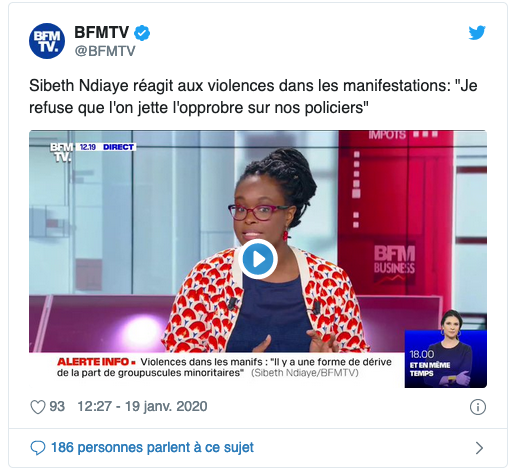Click the 93 likes count
This screenshot has width=516, height=469.
pos(57,407)
